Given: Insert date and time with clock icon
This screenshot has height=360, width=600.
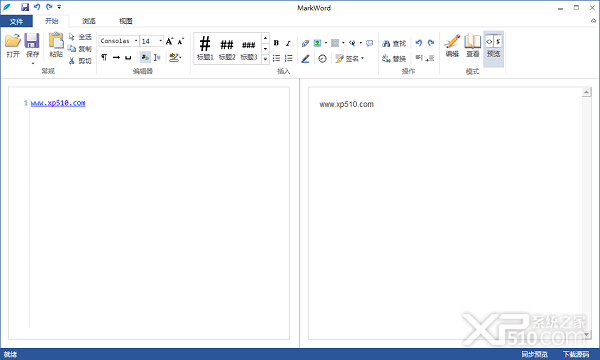Looking at the screenshot, I should pyautogui.click(x=322, y=59).
